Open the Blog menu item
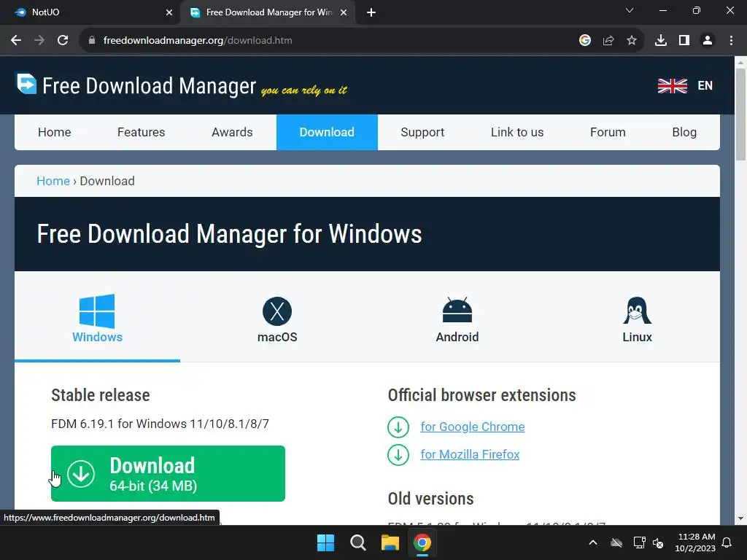The width and height of the screenshot is (747, 560). point(684,133)
